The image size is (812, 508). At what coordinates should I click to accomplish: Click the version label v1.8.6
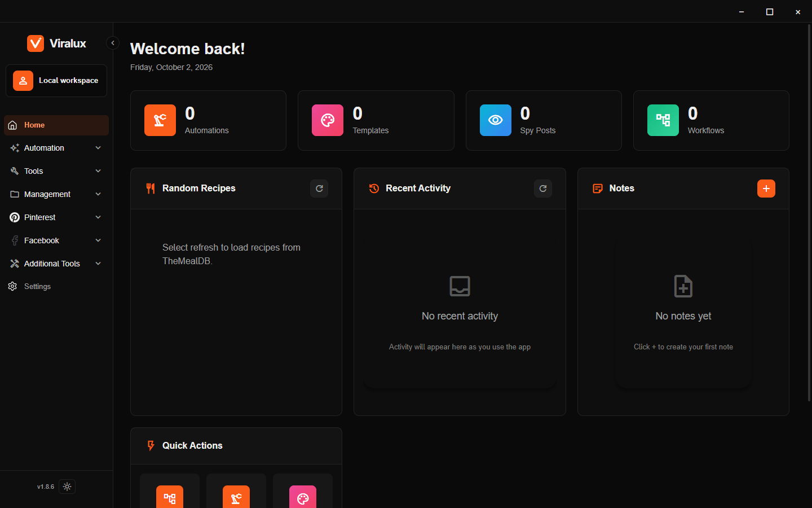pos(46,487)
